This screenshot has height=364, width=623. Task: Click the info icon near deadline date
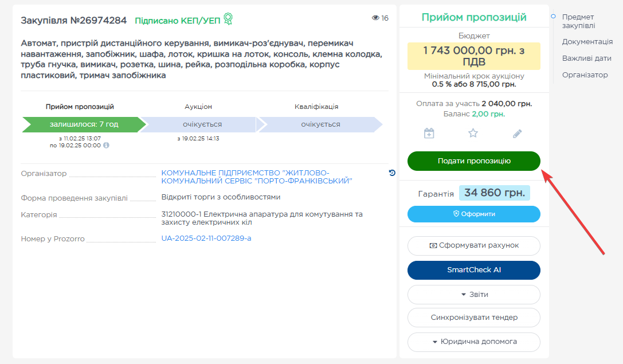tap(106, 146)
